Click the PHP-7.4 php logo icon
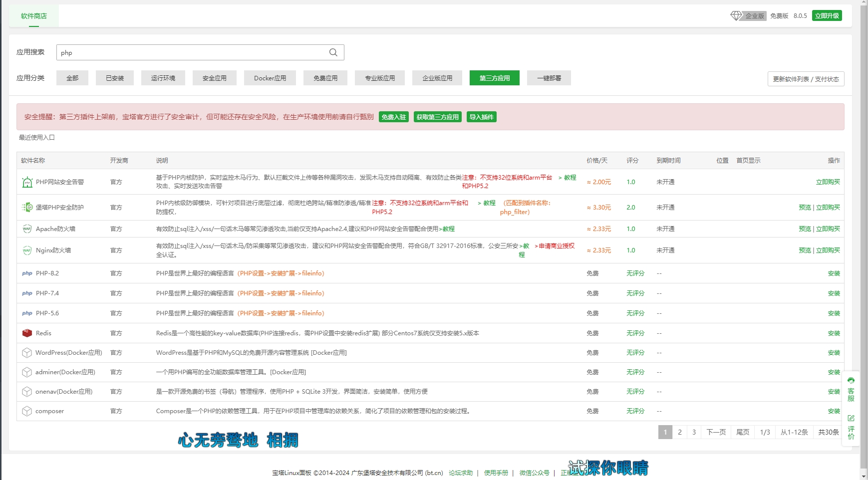868x480 pixels. pos(27,293)
